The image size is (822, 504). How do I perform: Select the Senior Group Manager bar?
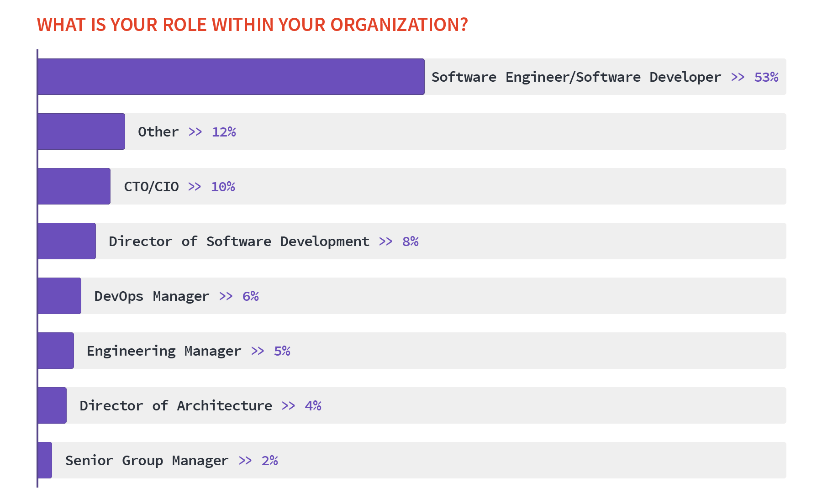[44, 460]
